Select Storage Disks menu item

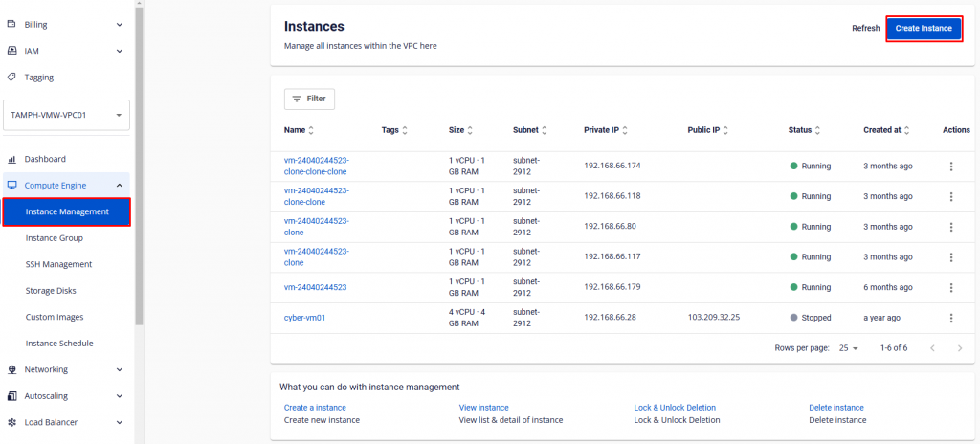click(51, 291)
